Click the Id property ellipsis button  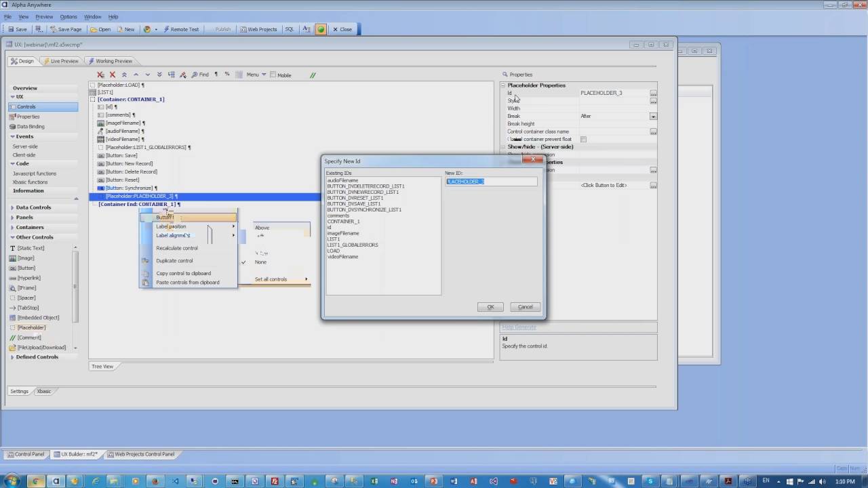653,93
